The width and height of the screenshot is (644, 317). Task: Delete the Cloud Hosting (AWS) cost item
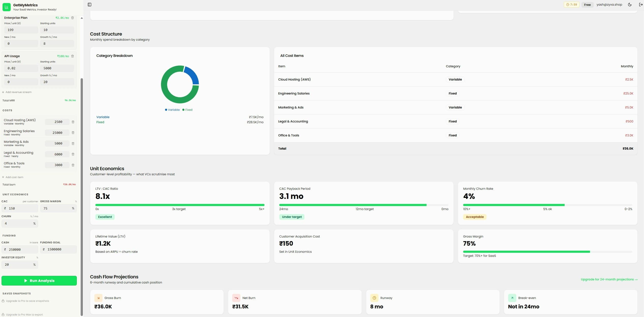click(73, 122)
